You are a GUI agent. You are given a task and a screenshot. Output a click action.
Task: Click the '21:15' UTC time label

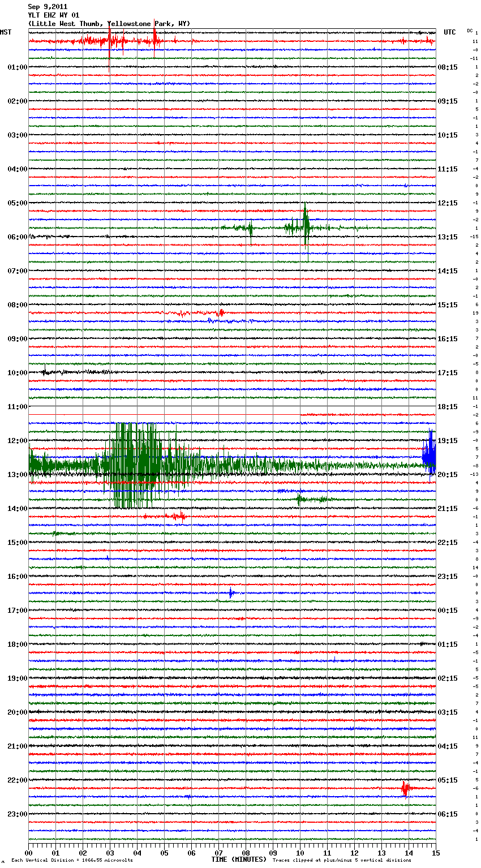(448, 509)
